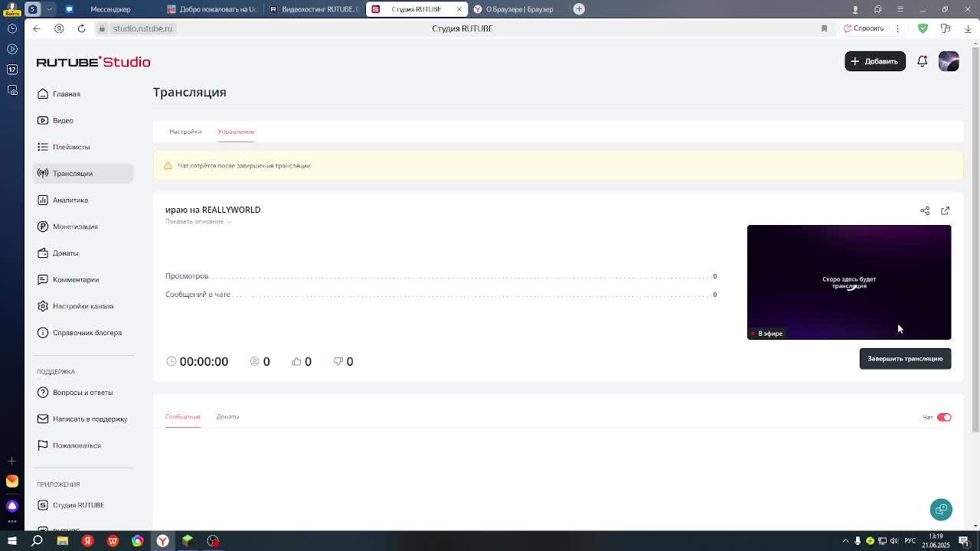
Task: Click the dislikes thumbs-down counter icon
Action: point(338,361)
